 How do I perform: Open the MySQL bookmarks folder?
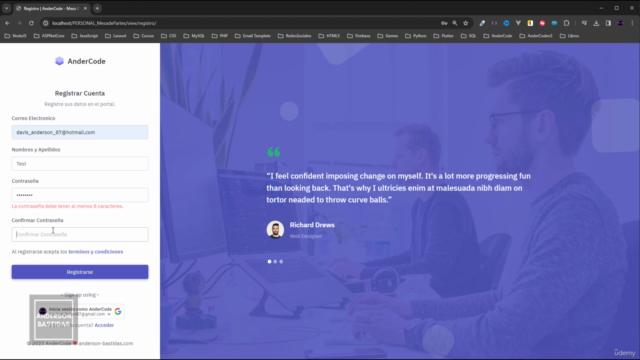(x=194, y=36)
